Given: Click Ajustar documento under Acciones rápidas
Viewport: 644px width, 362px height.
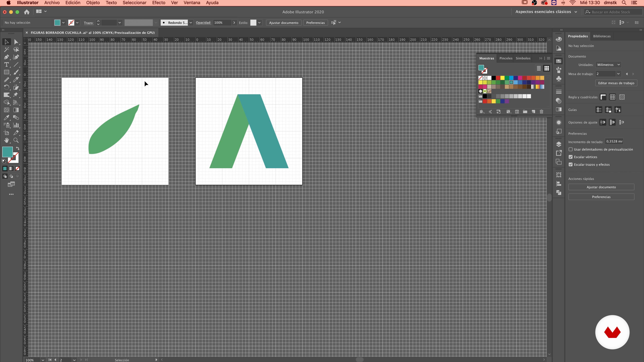Looking at the screenshot, I should point(601,187).
